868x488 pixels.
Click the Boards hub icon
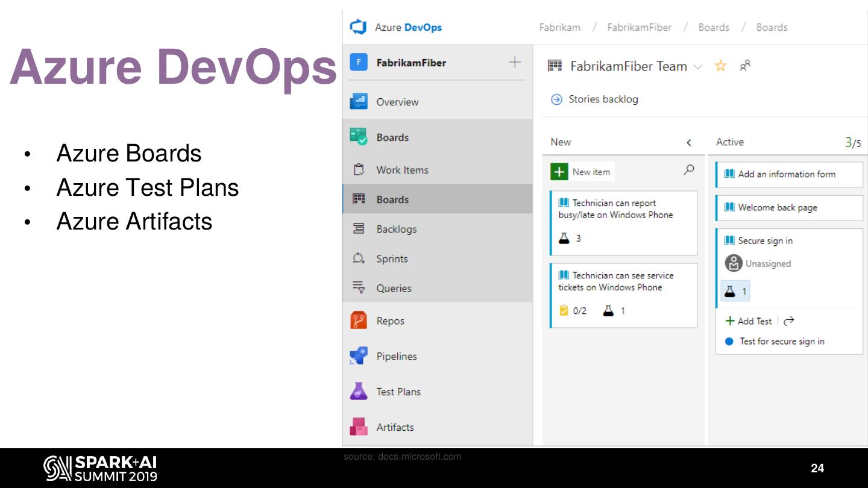point(359,137)
